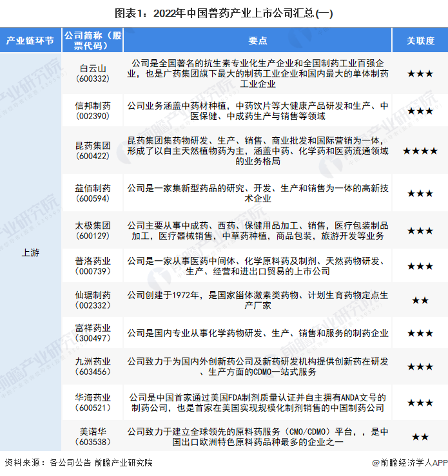Select the 仙琚制药 description about 甾体激素类药物
The height and width of the screenshot is (476, 448).
click(x=258, y=300)
